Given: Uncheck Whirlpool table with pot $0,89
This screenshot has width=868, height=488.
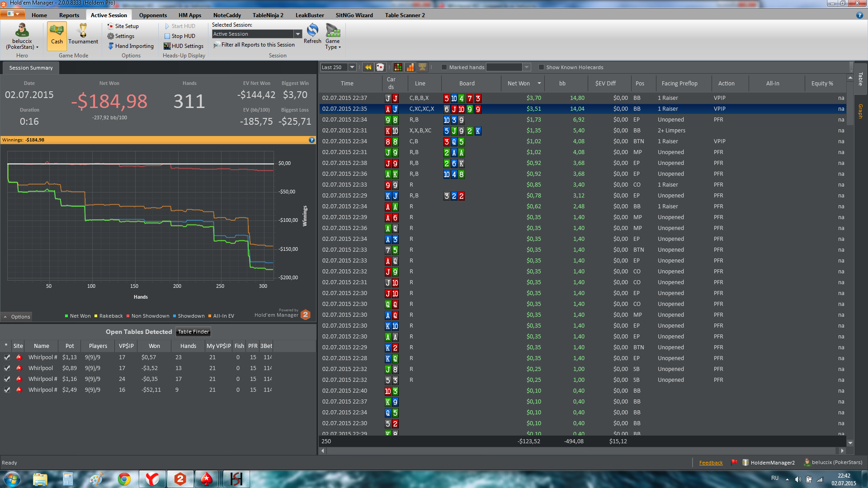Looking at the screenshot, I should click(7, 368).
